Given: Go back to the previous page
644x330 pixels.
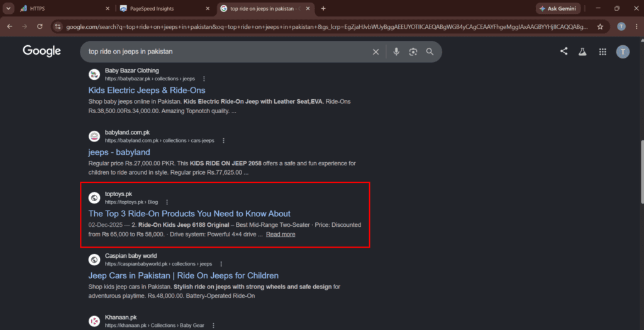Looking at the screenshot, I should (x=9, y=26).
